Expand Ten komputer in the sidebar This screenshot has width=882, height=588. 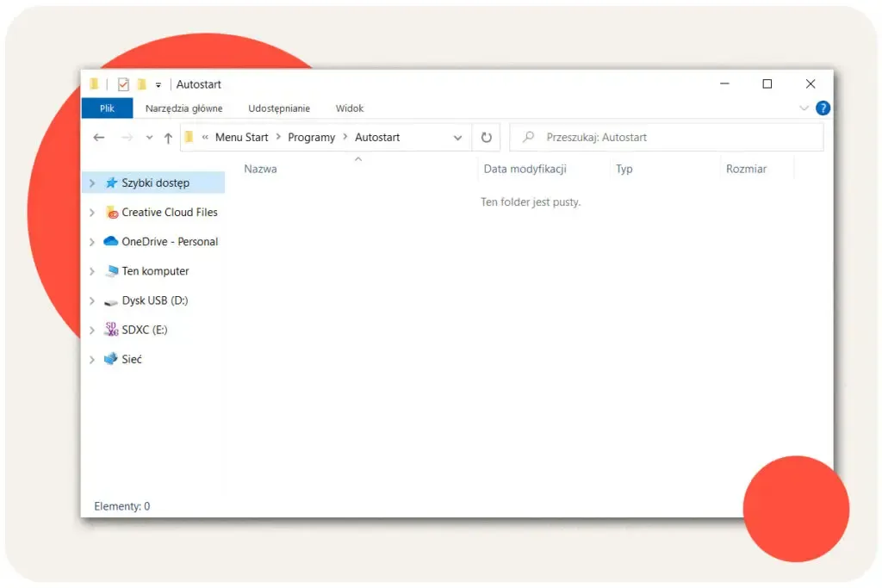tap(92, 271)
